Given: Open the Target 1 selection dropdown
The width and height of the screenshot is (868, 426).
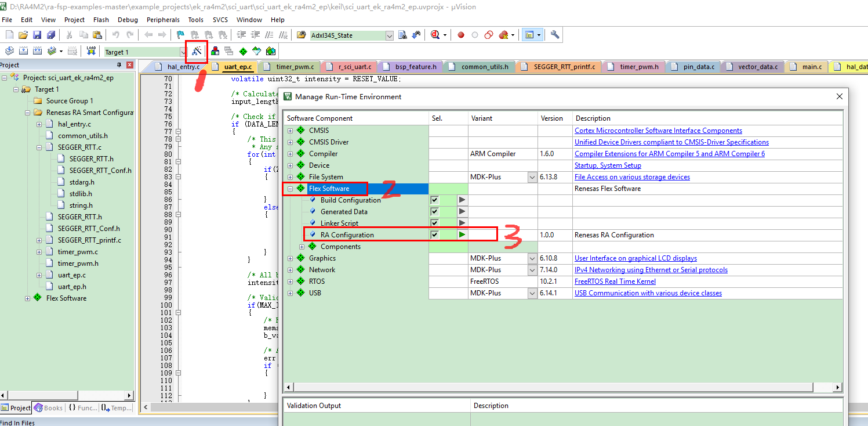Looking at the screenshot, I should [x=184, y=52].
